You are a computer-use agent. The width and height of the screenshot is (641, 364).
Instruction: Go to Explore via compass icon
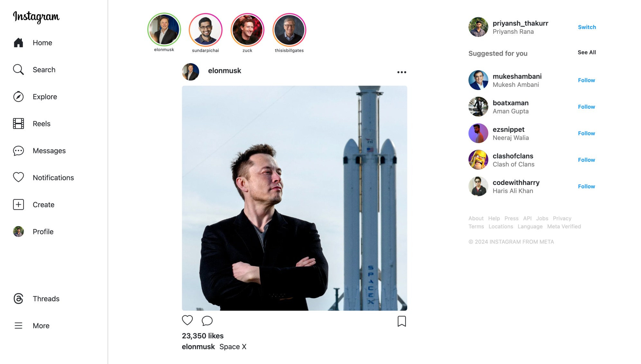18,96
